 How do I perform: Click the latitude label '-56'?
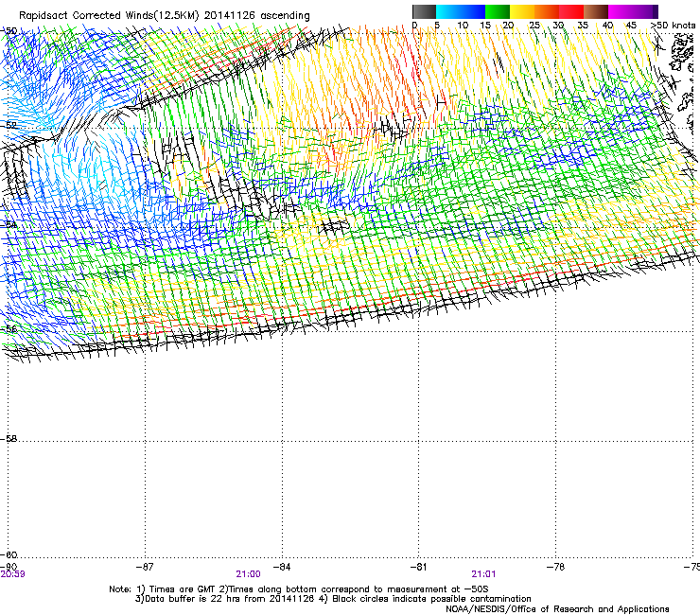point(9,329)
